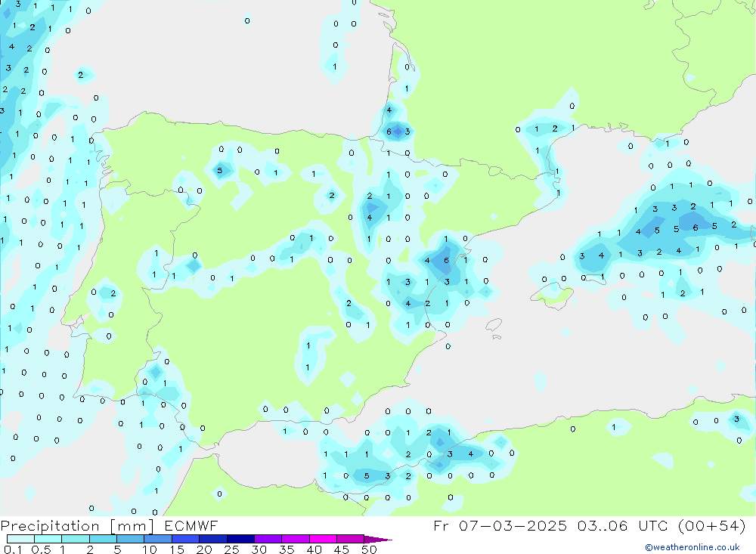Screen dimensions: 756x554
Task: Click the '50' legend scale label
Action: 370,549
